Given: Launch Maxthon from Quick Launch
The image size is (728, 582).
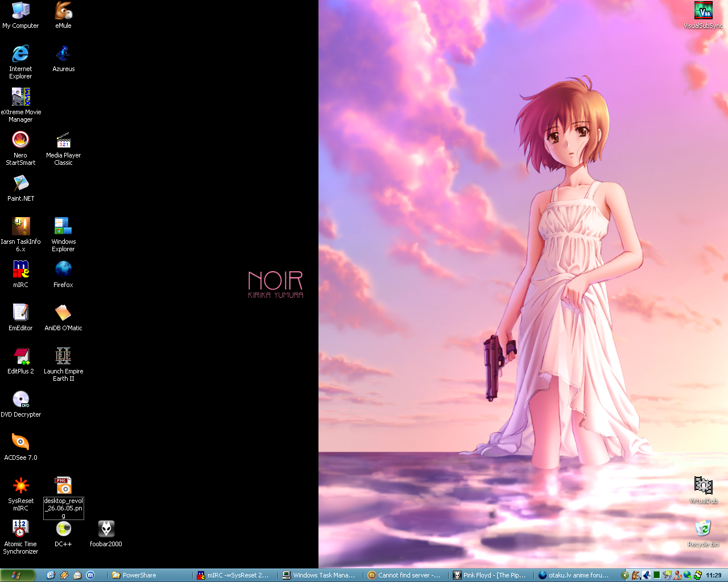Looking at the screenshot, I should [90, 575].
